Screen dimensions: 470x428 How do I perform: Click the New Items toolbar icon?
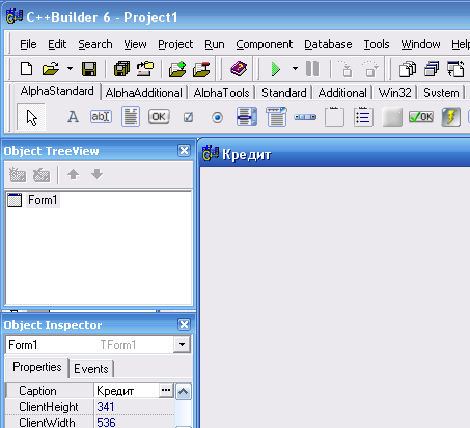[x=26, y=69]
